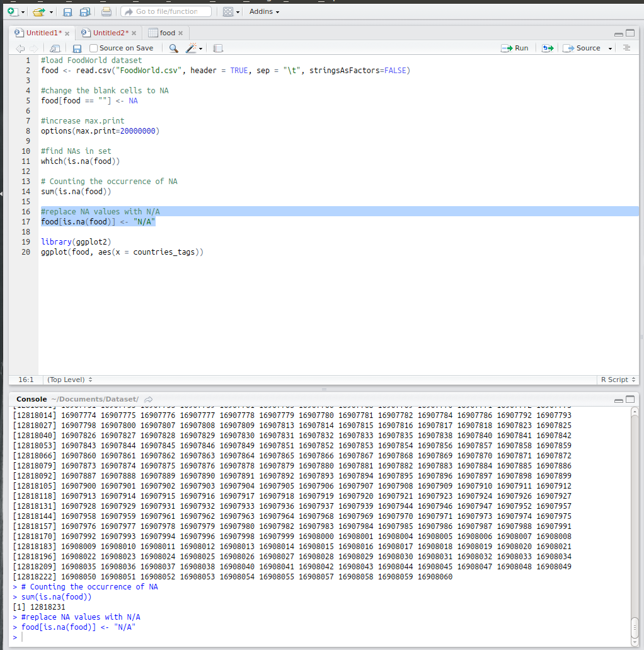Click the Console scrollbar thumb
This screenshot has height=650, width=644.
coord(635,628)
